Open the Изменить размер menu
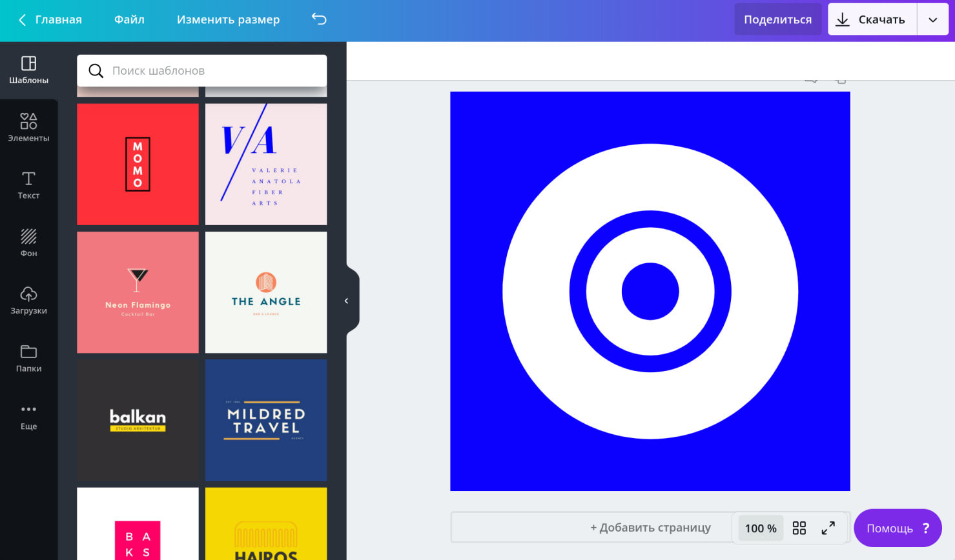This screenshot has width=955, height=560. point(228,19)
